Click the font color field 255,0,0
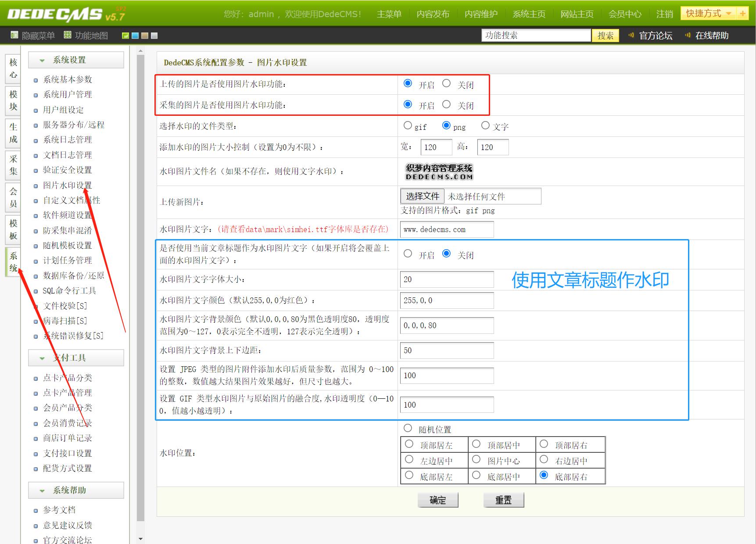This screenshot has width=756, height=544. [447, 301]
